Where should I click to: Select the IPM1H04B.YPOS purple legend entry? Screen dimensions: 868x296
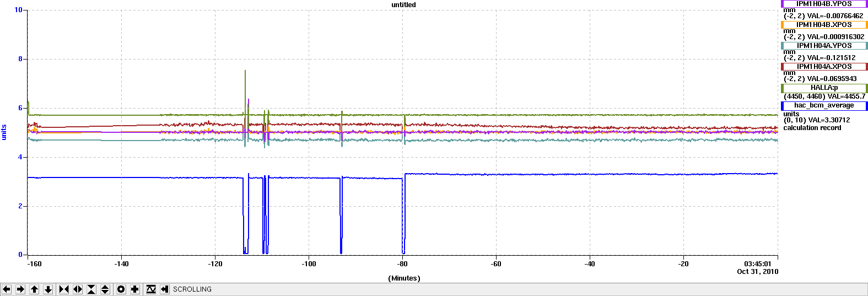(x=824, y=4)
